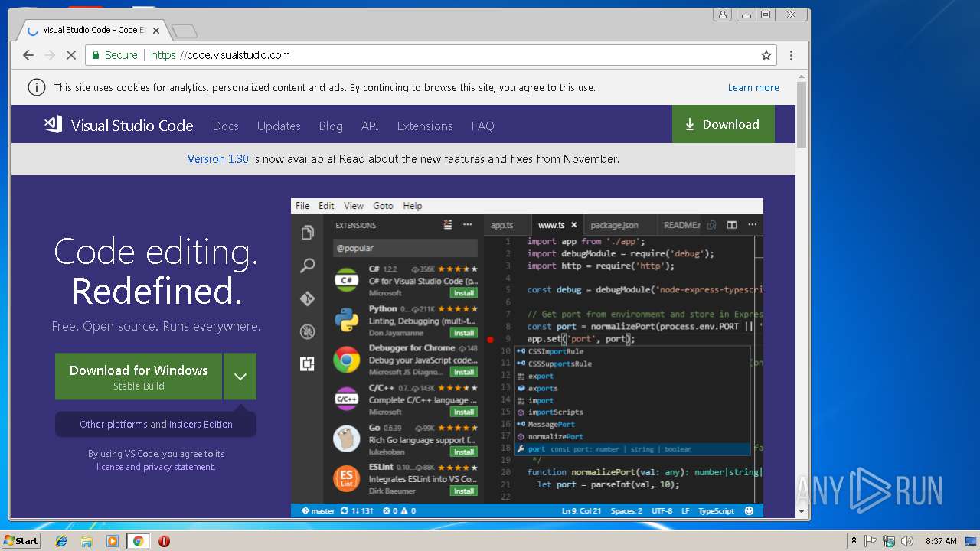The height and width of the screenshot is (551, 980).
Task: Bookmark this page with the star icon
Action: (766, 55)
